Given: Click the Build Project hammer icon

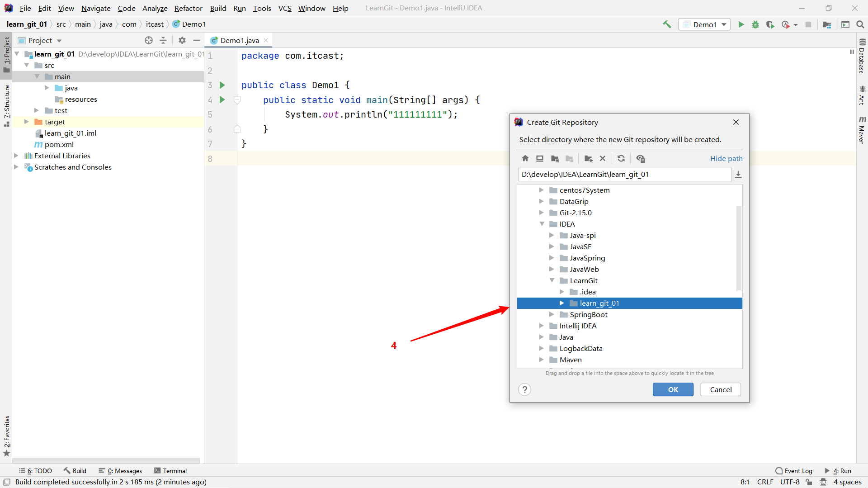Looking at the screenshot, I should click(667, 24).
